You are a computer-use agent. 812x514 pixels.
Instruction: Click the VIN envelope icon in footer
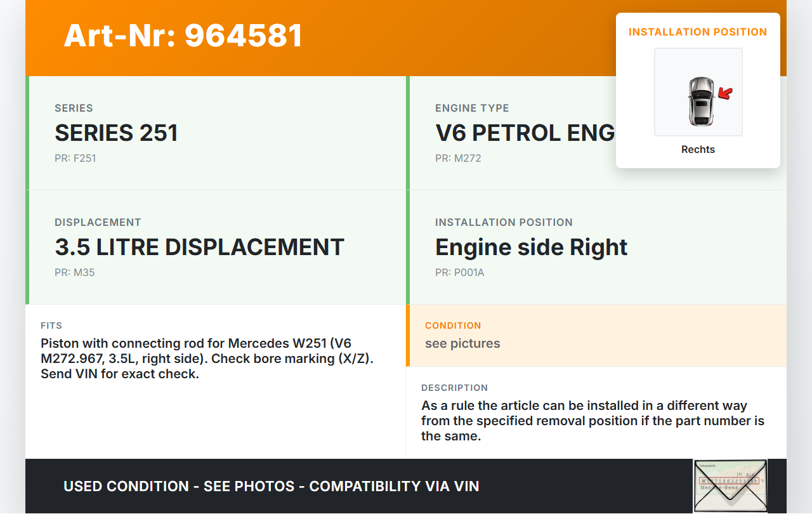730,485
